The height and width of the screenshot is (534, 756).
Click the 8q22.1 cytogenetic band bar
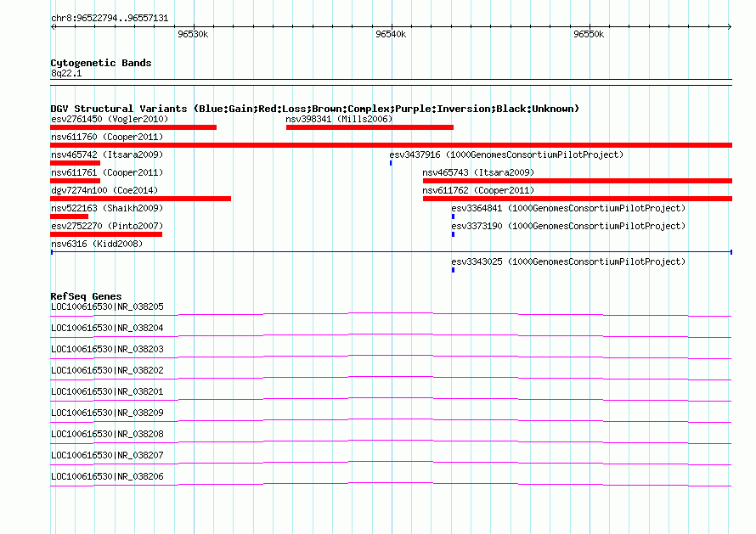pyautogui.click(x=391, y=82)
